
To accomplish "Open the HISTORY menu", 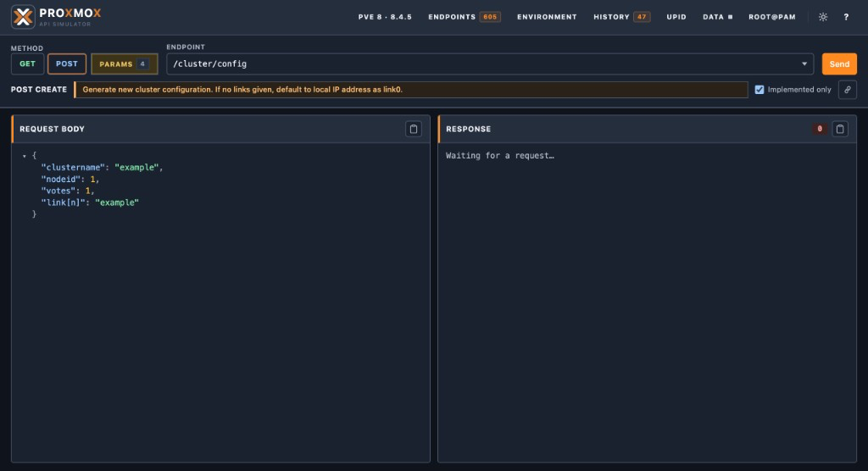I will click(x=621, y=17).
